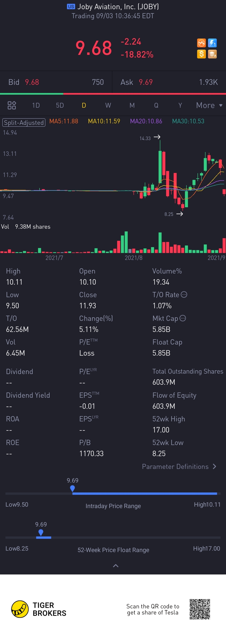The image size is (226, 644).
Task: Tap the MA30:10.53 indicator label
Action: 188,121
